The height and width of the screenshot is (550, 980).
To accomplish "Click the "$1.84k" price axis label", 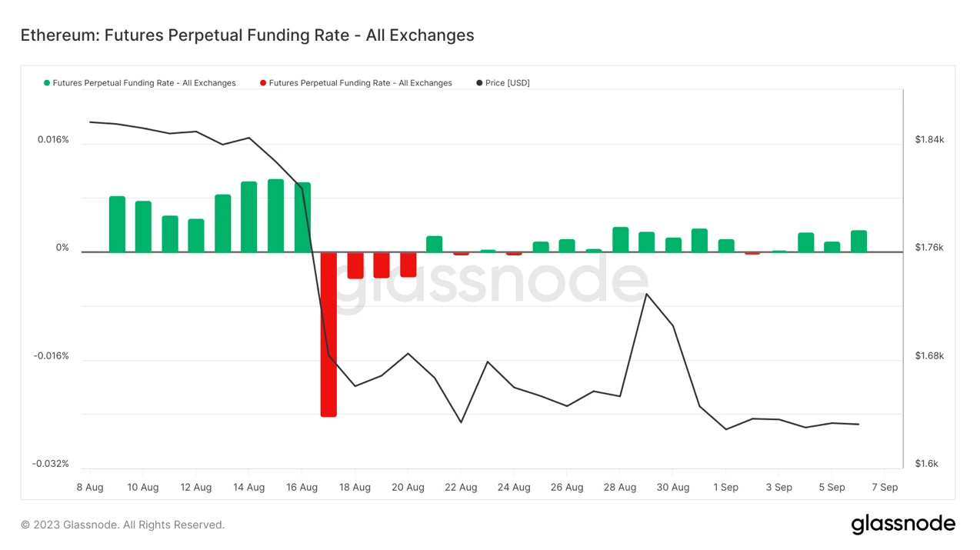I will coord(929,140).
